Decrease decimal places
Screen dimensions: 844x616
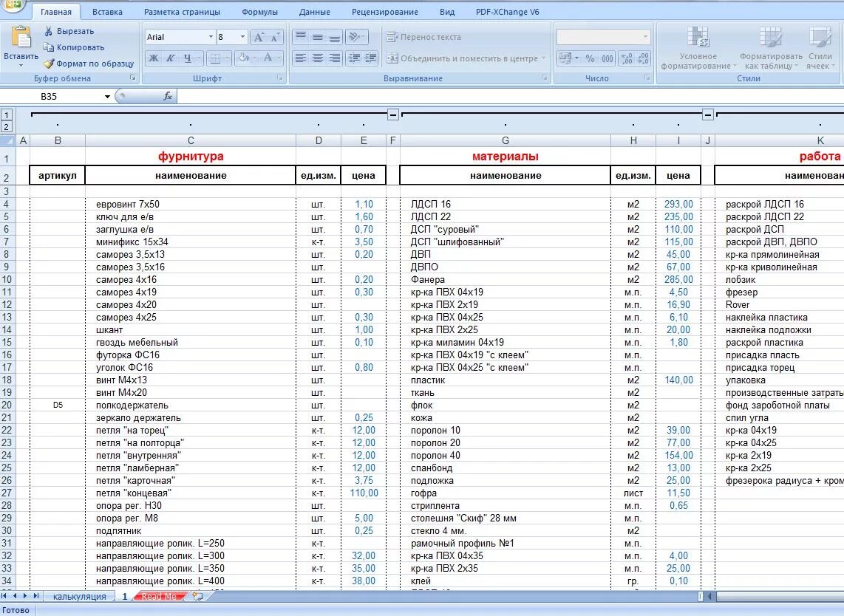click(643, 58)
